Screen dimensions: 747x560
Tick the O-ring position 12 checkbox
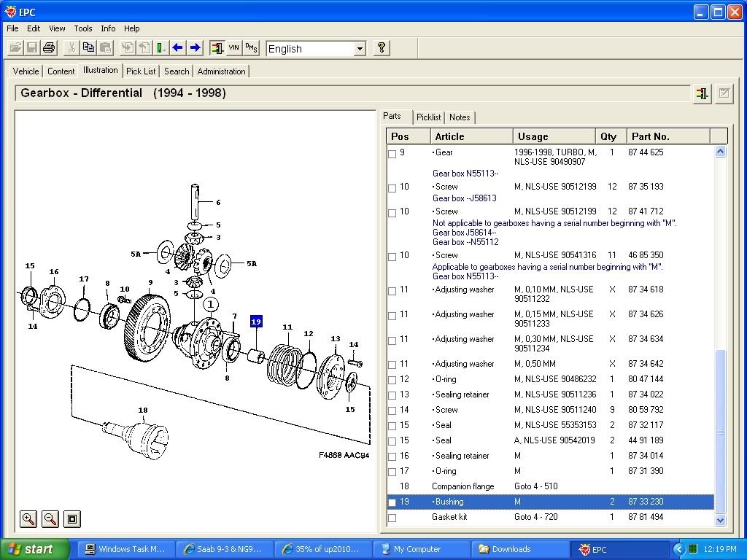coord(392,380)
